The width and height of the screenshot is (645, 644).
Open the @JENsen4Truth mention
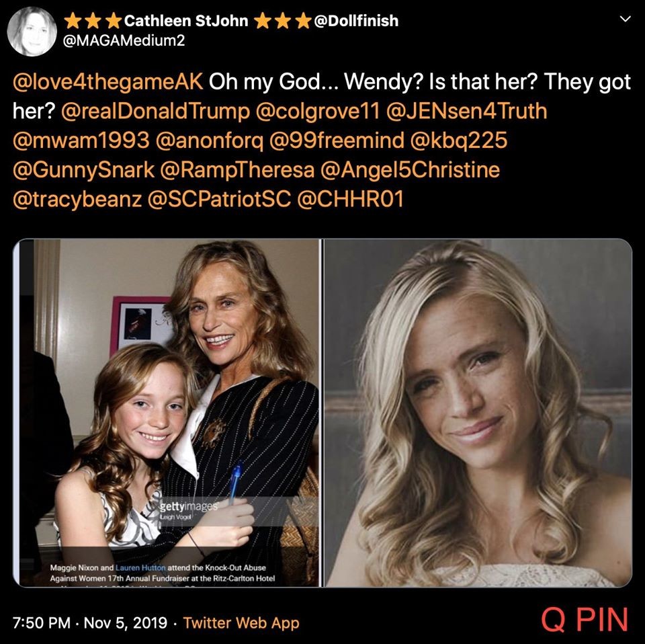coord(464,112)
